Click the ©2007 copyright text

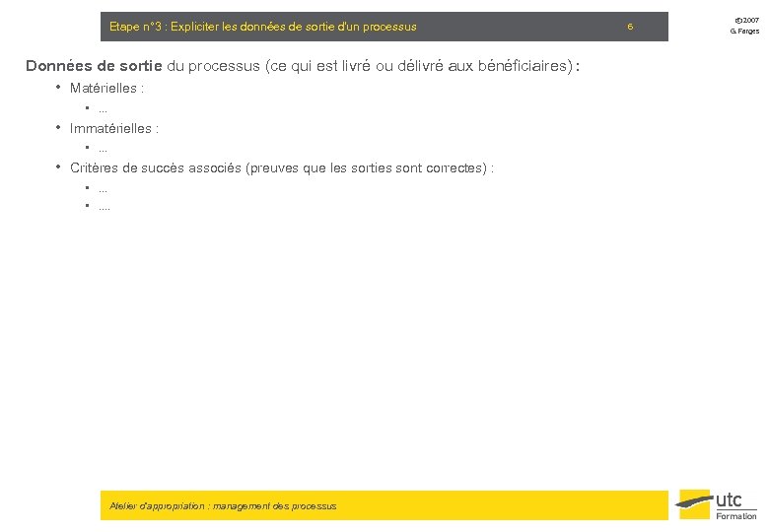click(x=746, y=21)
